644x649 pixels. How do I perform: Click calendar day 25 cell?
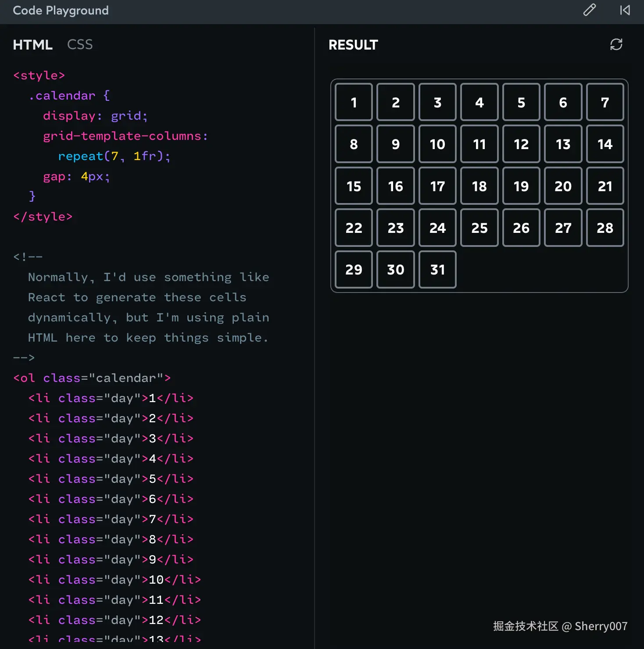479,228
